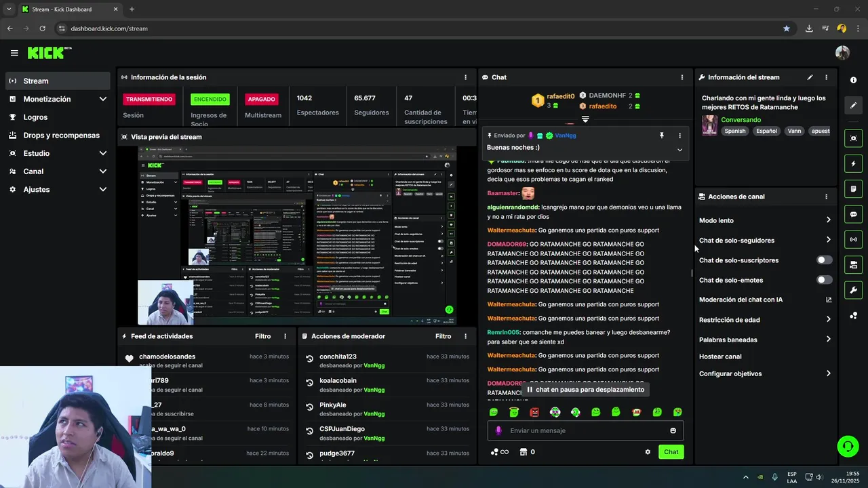
Task: Toggle the wrench stream-info widget icon
Action: 853,290
